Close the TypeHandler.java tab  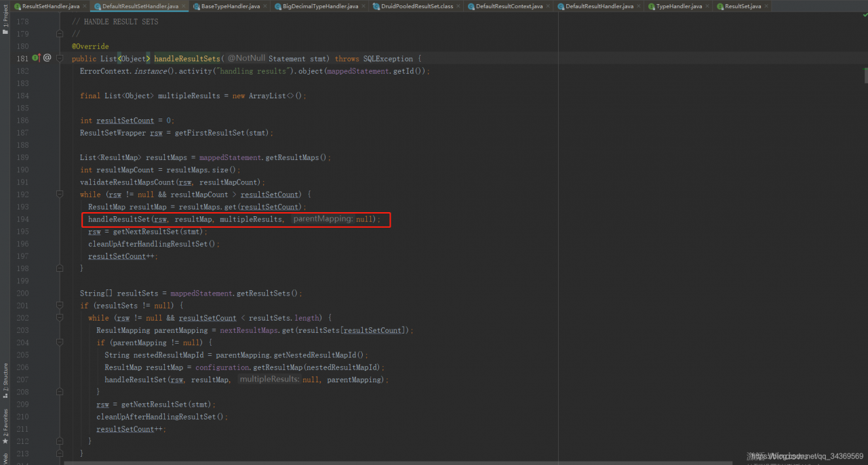pyautogui.click(x=708, y=6)
